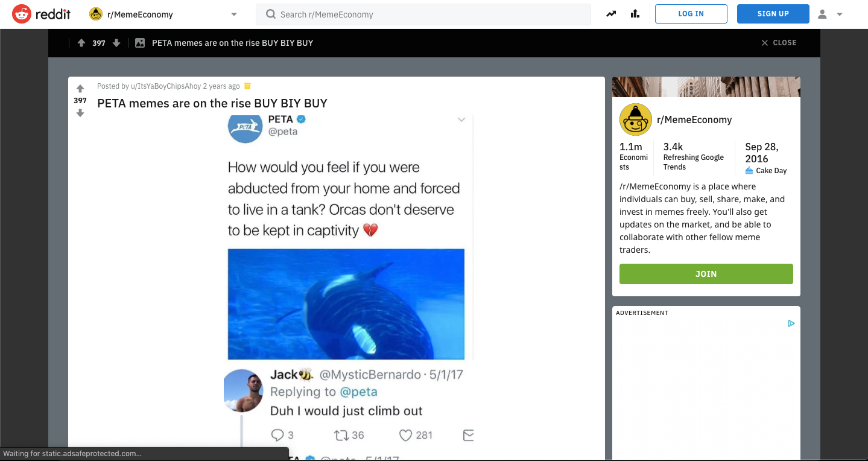Click the Search r/MemeEconomy field
Viewport: 868px width, 461px height.
click(x=423, y=14)
